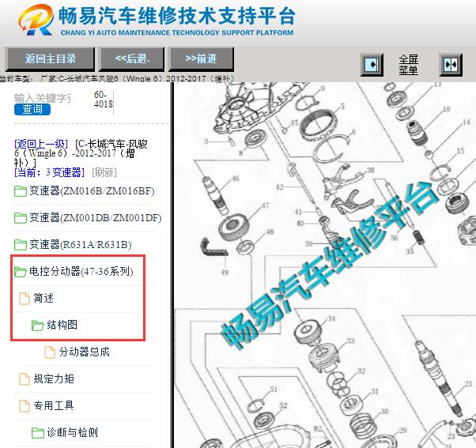Click the 刷新 refresh link

[x=104, y=172]
